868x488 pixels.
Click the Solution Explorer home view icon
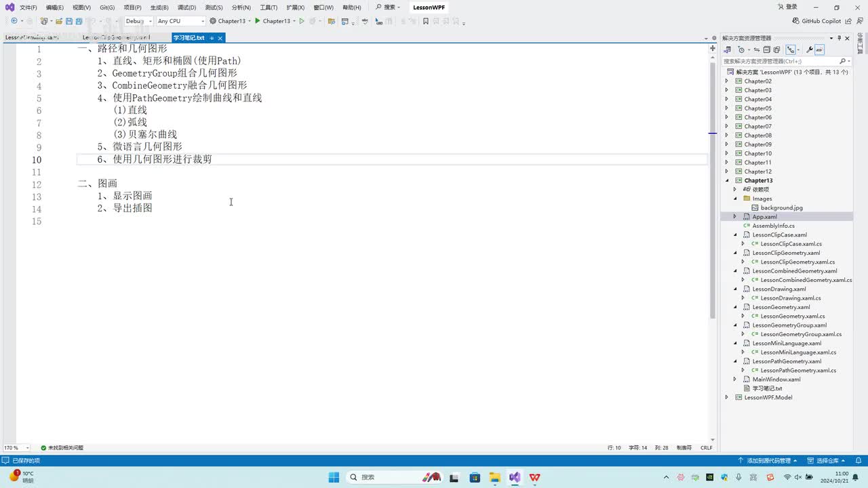728,49
